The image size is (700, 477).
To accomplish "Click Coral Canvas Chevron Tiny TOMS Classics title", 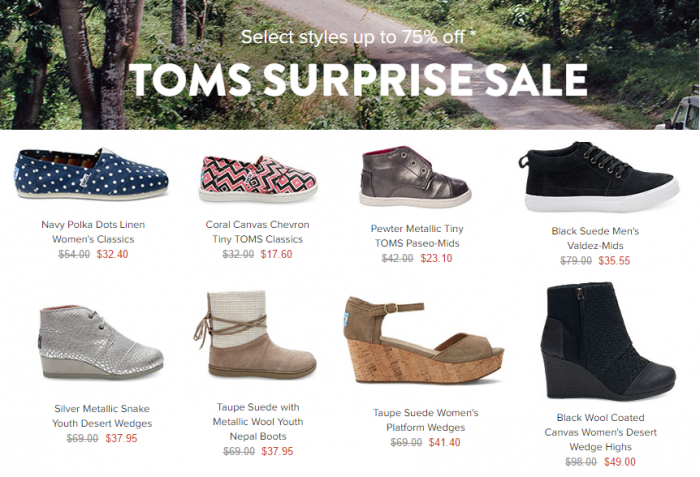I will (257, 233).
